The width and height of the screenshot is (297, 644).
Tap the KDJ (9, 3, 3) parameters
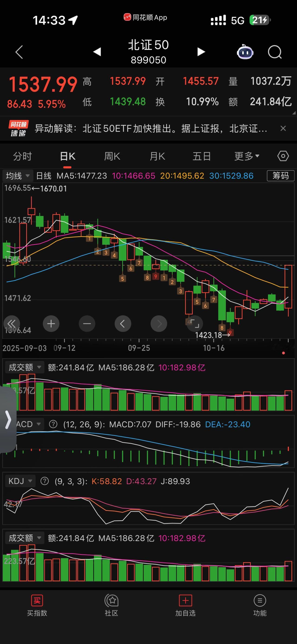[x=71, y=481]
